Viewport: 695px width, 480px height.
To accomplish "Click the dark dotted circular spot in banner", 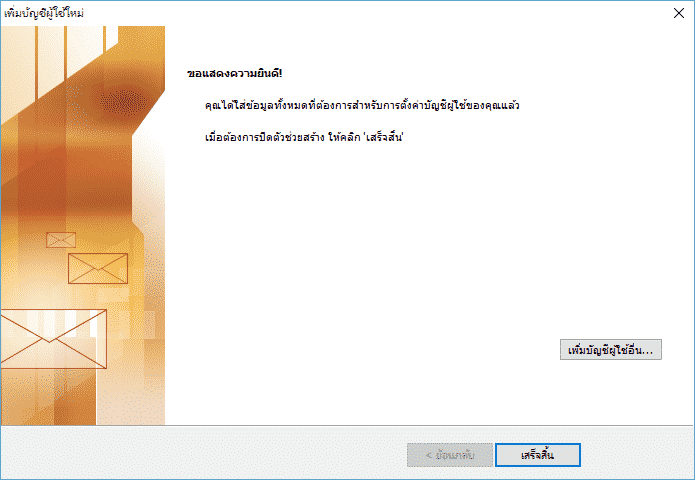I will [x=122, y=102].
